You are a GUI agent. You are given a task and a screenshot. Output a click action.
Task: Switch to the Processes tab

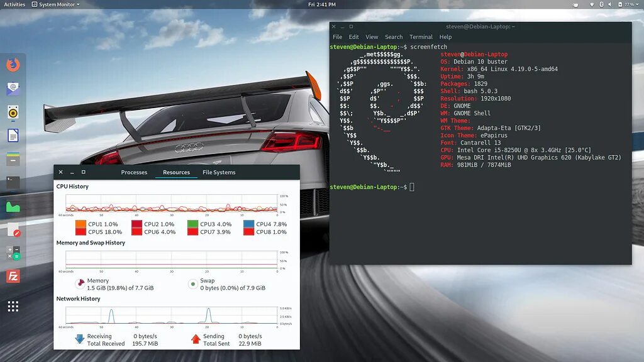pos(134,172)
